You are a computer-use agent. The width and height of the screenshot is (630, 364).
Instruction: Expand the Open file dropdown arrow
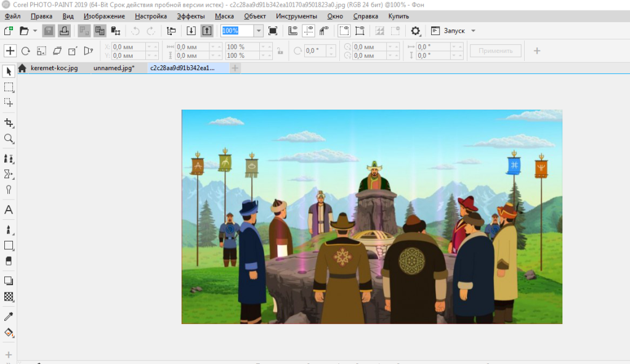tap(35, 31)
